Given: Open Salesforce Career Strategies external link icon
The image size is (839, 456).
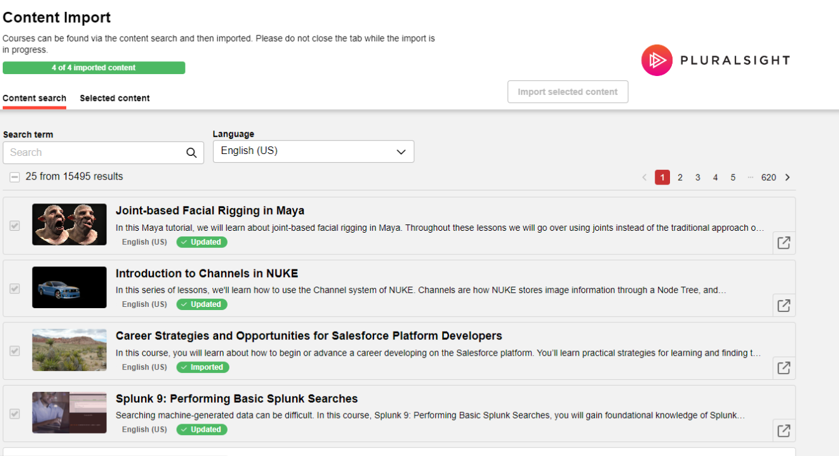Looking at the screenshot, I should pyautogui.click(x=783, y=368).
